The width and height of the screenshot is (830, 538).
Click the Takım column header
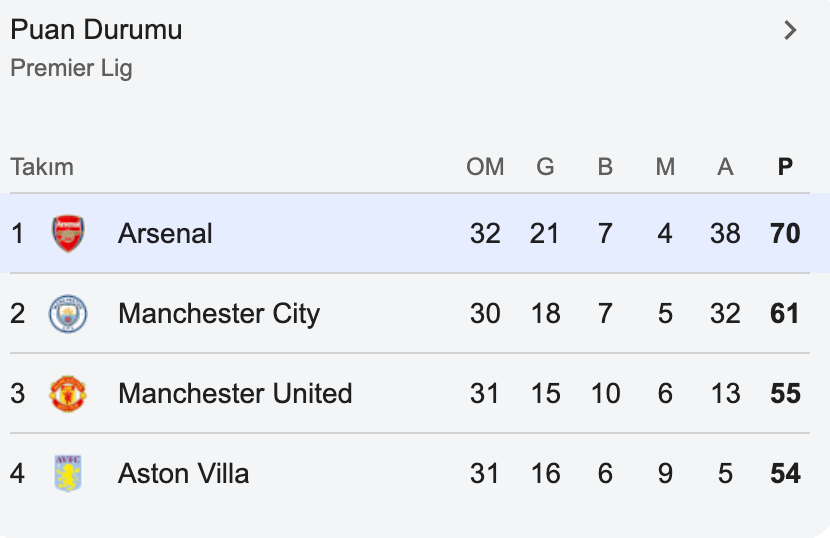[42, 167]
